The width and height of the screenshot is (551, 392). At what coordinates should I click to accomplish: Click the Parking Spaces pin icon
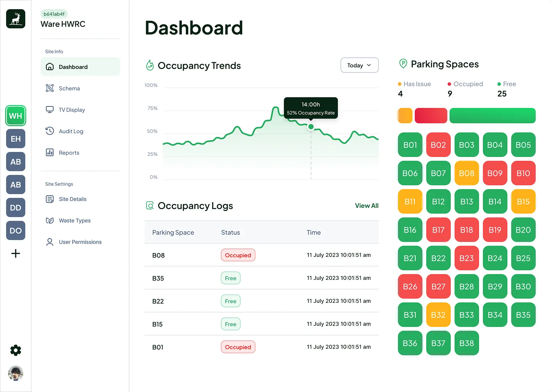403,64
